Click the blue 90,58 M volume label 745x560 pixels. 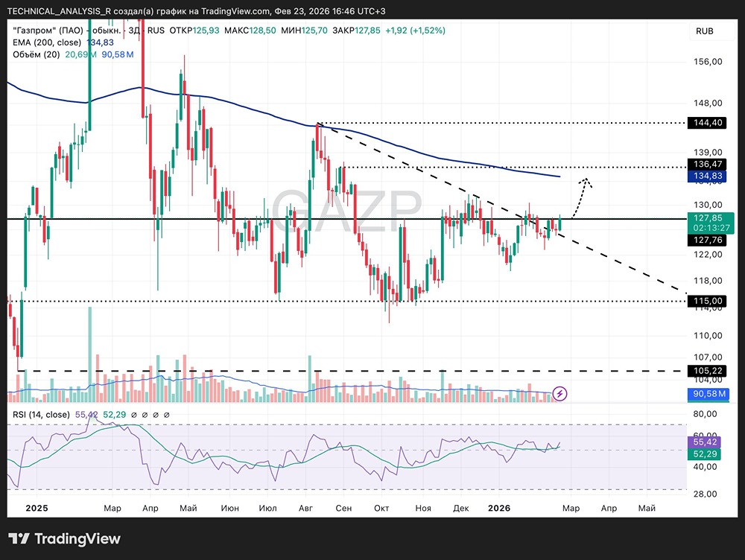(708, 394)
